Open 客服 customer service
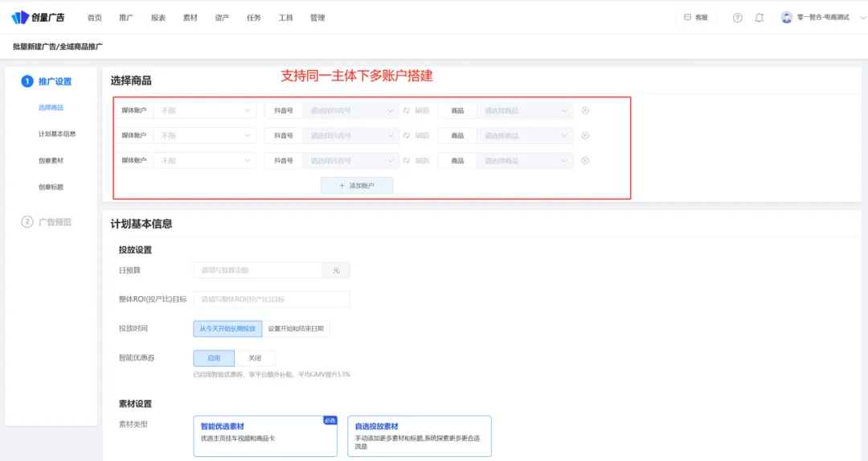The image size is (868, 461). tap(696, 17)
